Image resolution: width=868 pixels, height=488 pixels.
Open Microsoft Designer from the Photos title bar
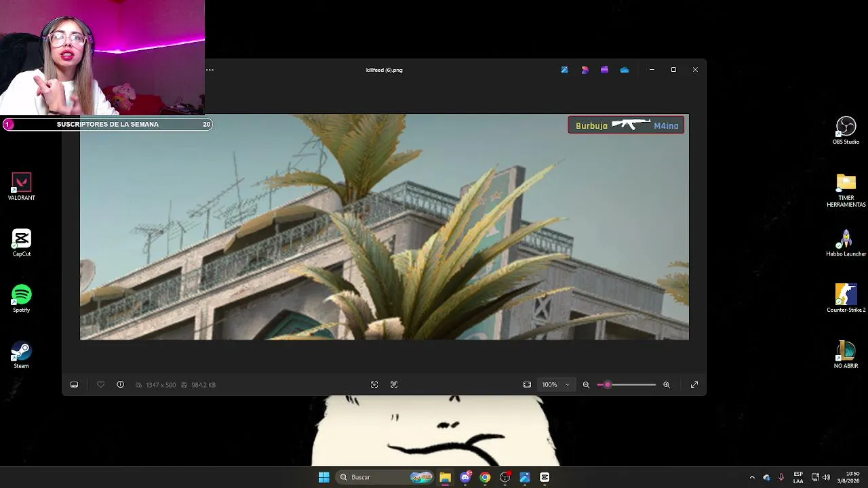coord(585,70)
